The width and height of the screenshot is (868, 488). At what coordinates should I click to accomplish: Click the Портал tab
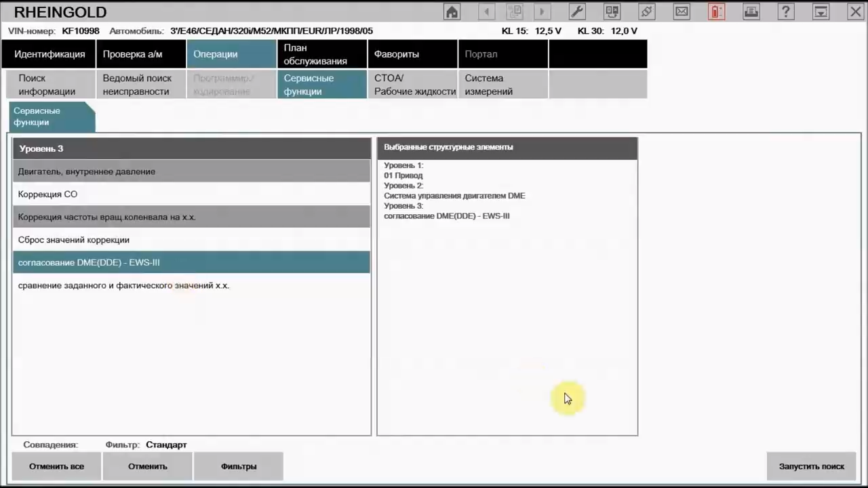(502, 54)
